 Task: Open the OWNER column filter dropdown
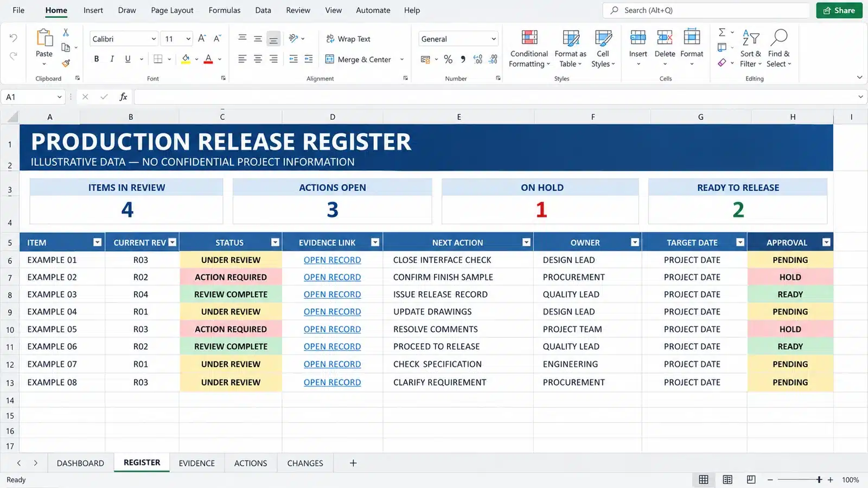pyautogui.click(x=635, y=242)
